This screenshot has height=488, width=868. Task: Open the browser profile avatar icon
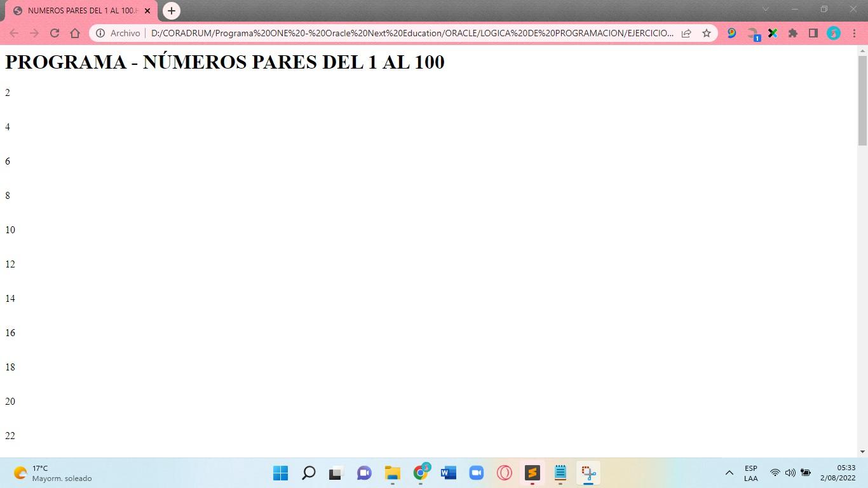[833, 32]
